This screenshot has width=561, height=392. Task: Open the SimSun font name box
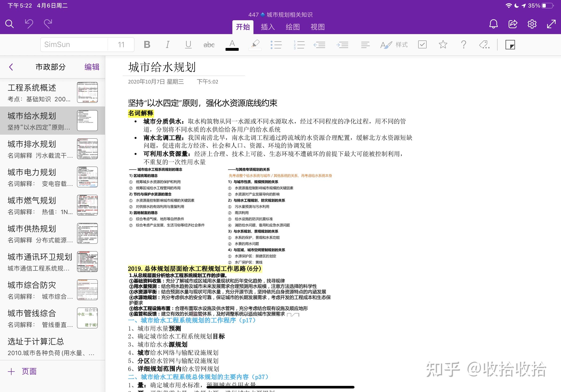(74, 44)
